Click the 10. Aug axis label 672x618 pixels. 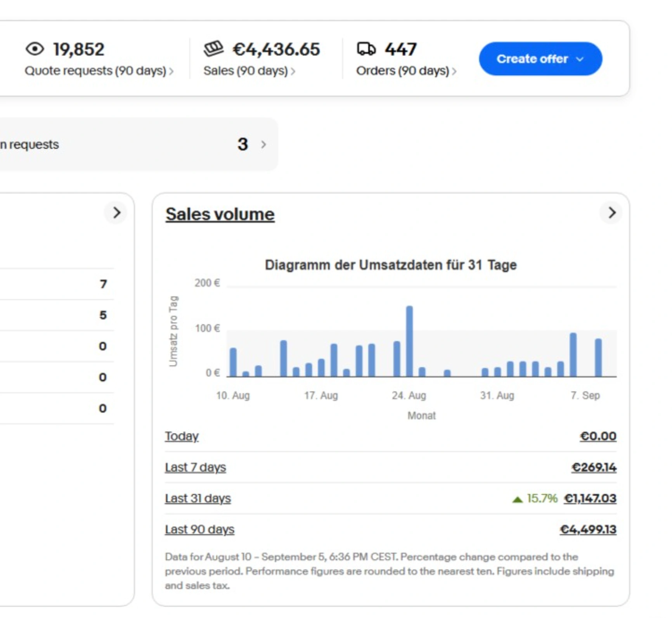click(x=233, y=396)
